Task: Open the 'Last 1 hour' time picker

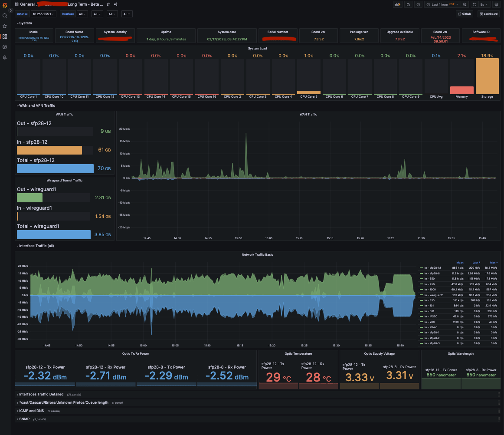Action: [442, 4]
